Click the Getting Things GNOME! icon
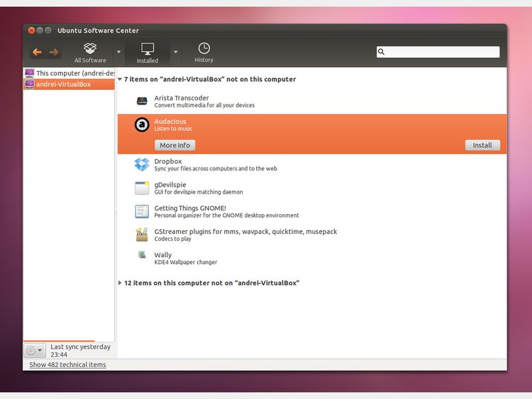Image resolution: width=532 pixels, height=399 pixels. (142, 211)
